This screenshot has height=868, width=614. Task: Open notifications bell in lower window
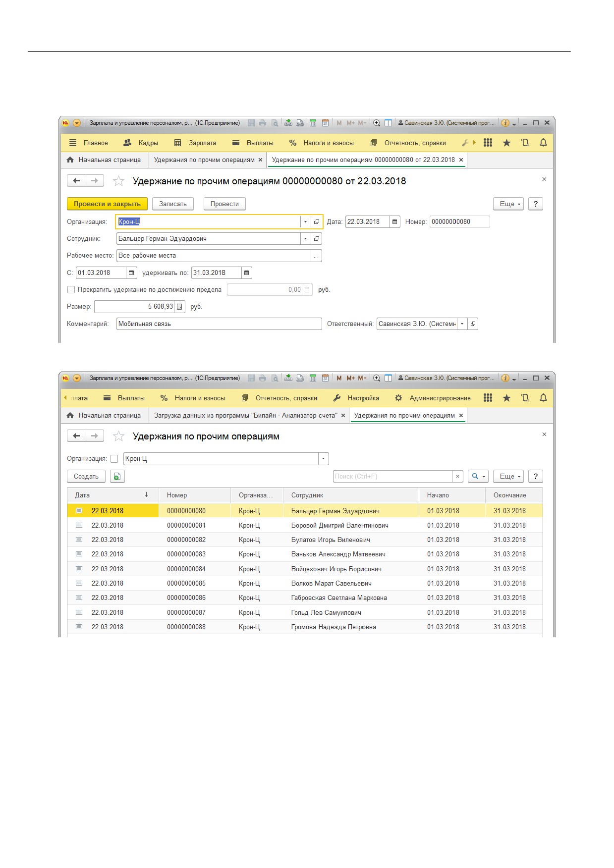543,398
